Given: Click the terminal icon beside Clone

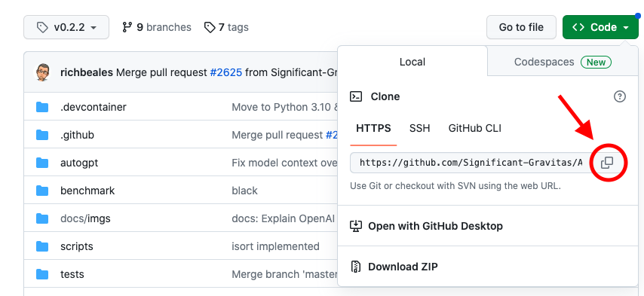Looking at the screenshot, I should click(356, 96).
